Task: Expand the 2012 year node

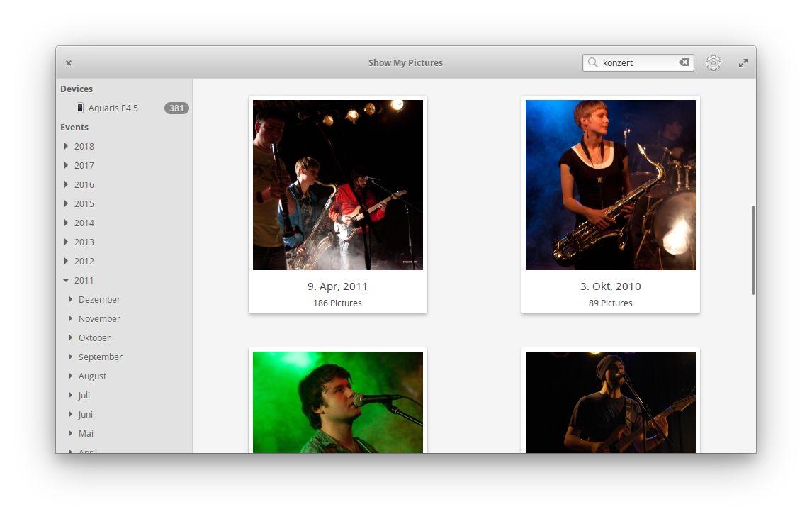Action: pos(66,261)
